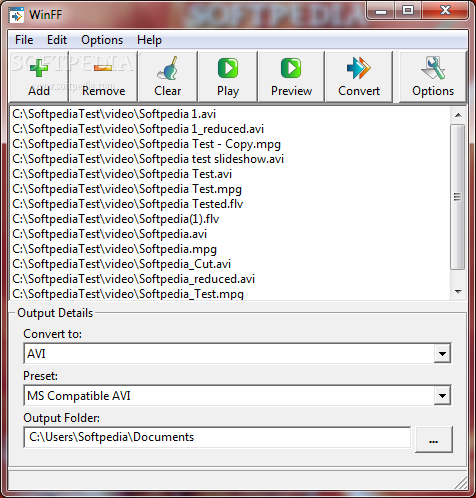Click the file list scroll down arrow
Viewport: 476px width, 498px height.
pyautogui.click(x=458, y=292)
